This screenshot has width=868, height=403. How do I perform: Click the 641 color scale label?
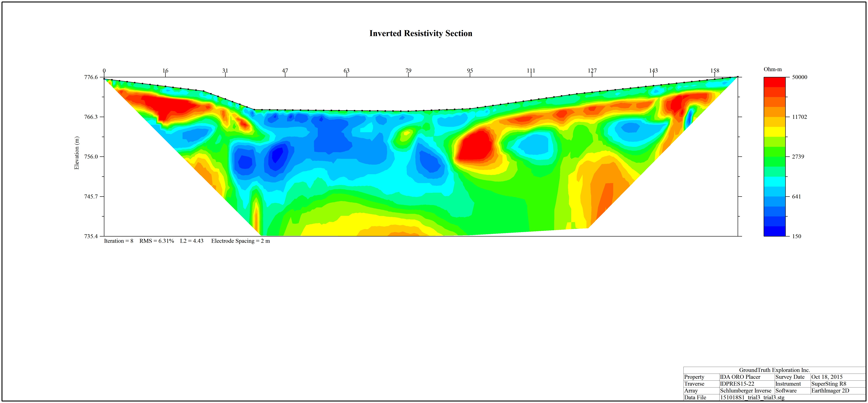(x=796, y=196)
